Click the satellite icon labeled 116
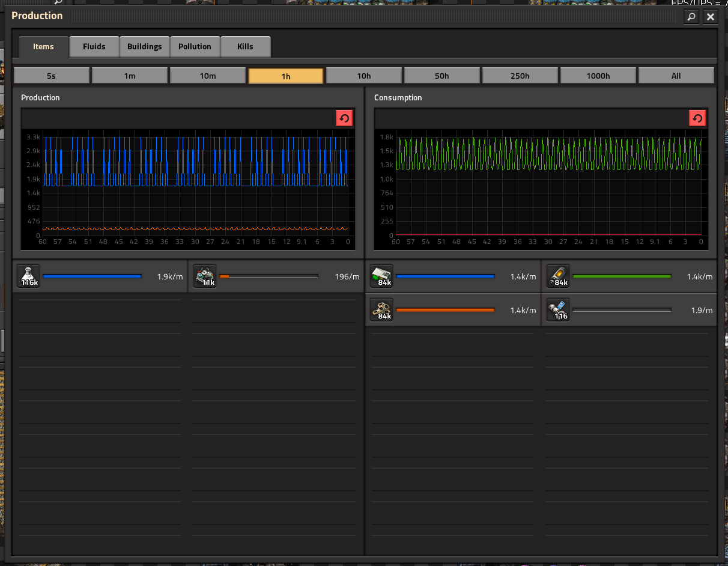The height and width of the screenshot is (566, 728). click(558, 310)
